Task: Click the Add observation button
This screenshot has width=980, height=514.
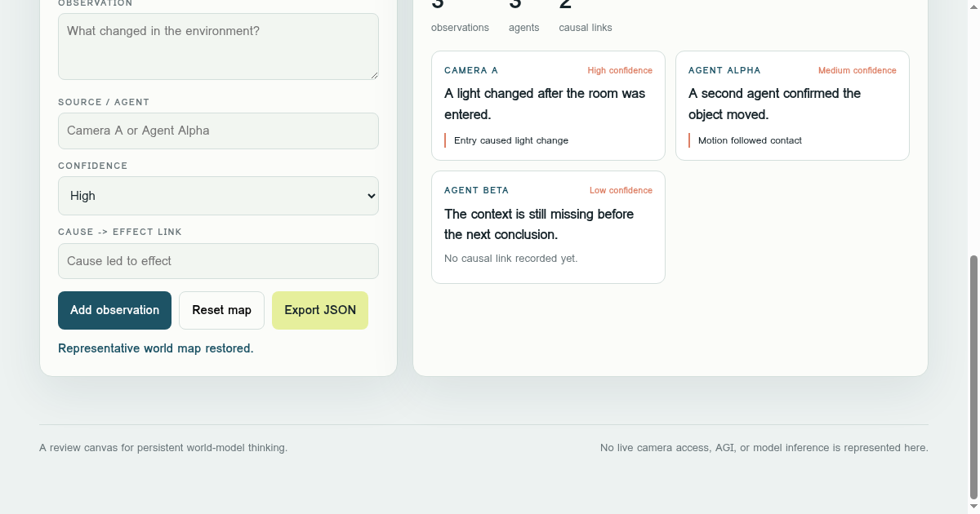Action: coord(114,310)
